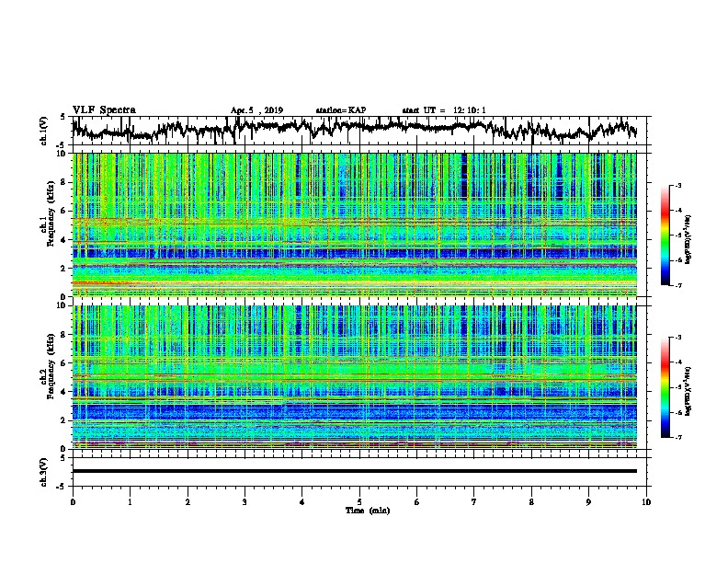The image size is (728, 563).
Task: Click time axis tick label "5"
Action: (x=359, y=502)
